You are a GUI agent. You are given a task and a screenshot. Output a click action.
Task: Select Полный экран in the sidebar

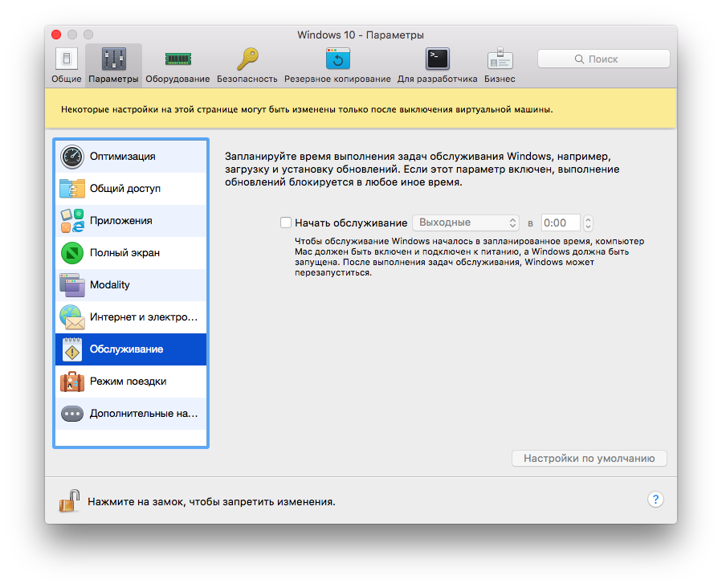131,253
